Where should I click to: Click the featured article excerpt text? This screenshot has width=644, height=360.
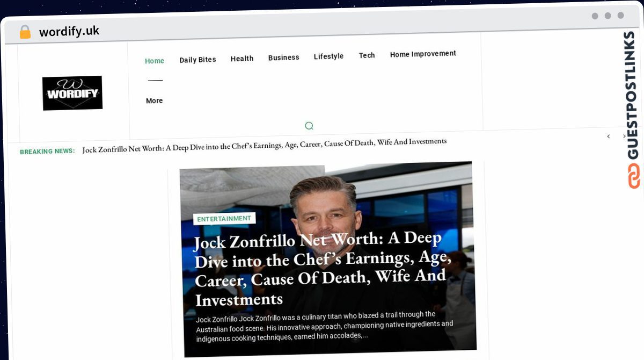[324, 326]
